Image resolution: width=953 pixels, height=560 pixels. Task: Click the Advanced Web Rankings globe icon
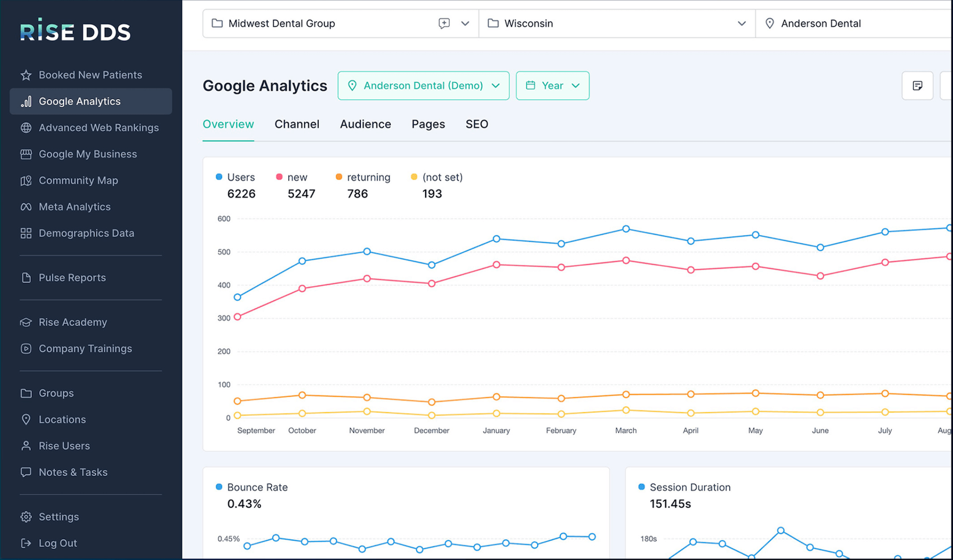[x=26, y=128]
